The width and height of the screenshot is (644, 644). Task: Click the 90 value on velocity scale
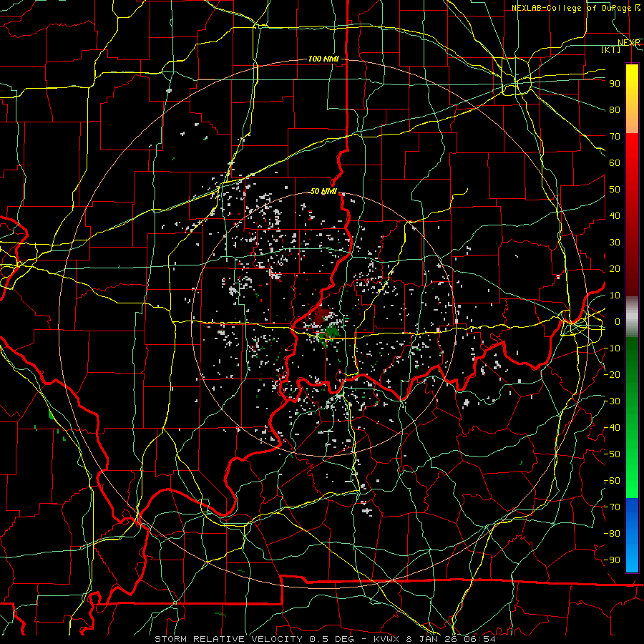coord(615,84)
